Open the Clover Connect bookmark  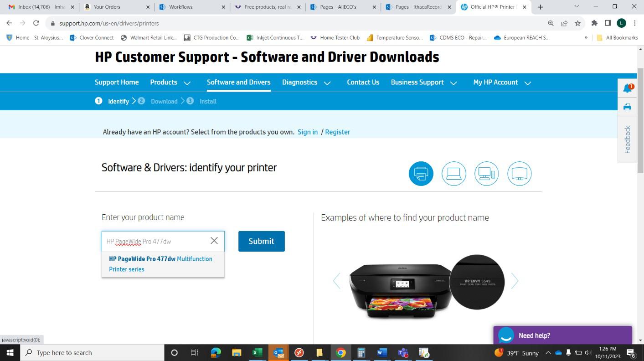92,38
